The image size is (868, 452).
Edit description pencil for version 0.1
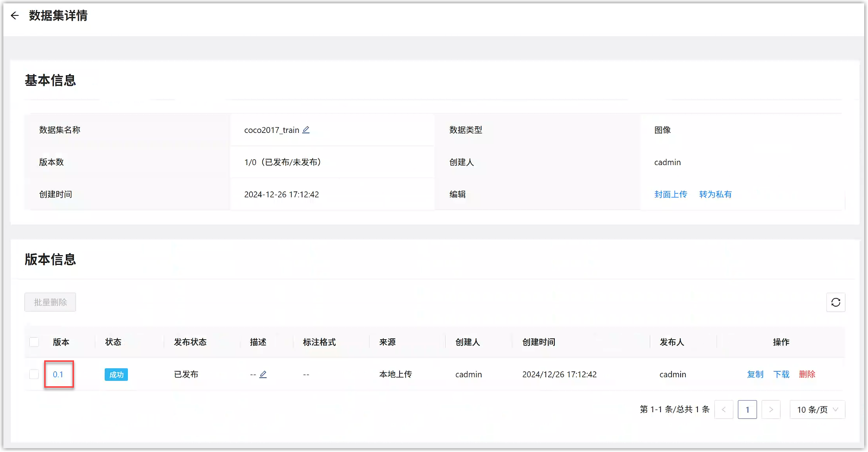[263, 374]
